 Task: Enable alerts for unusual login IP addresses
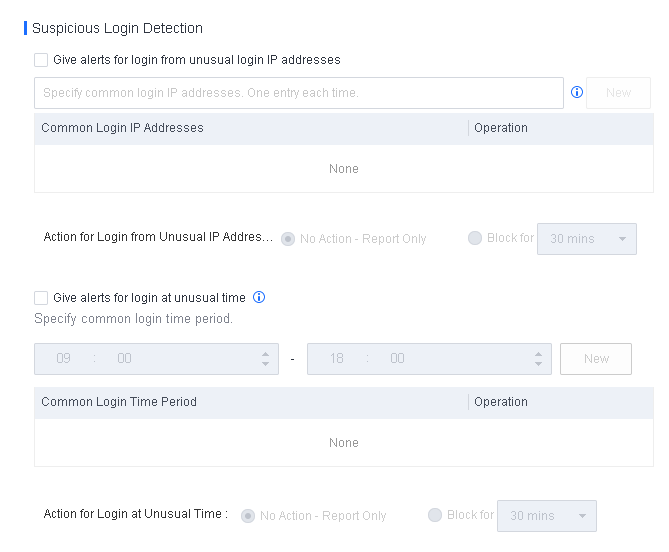(x=41, y=60)
